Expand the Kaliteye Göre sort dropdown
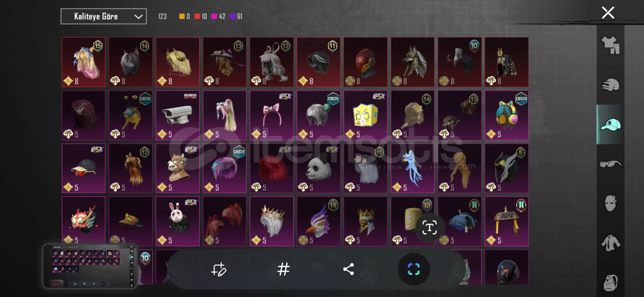This screenshot has width=644, height=297. pyautogui.click(x=103, y=16)
